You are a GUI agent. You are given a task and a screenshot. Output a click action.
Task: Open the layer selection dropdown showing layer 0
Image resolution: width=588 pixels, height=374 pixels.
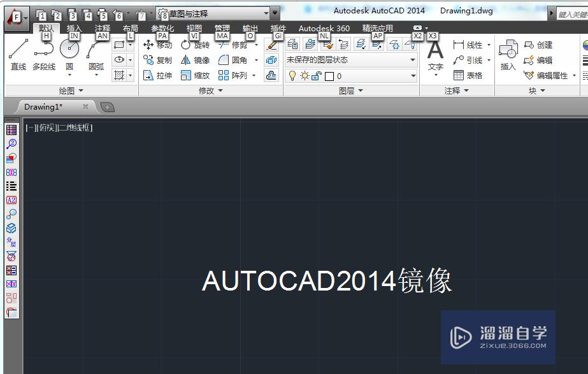[413, 75]
